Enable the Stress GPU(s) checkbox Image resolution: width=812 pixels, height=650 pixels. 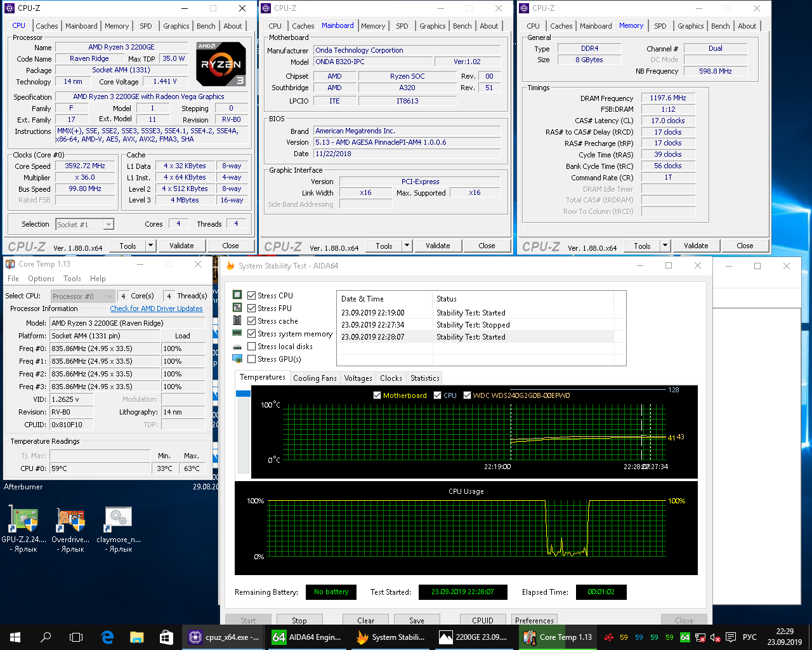(x=252, y=359)
